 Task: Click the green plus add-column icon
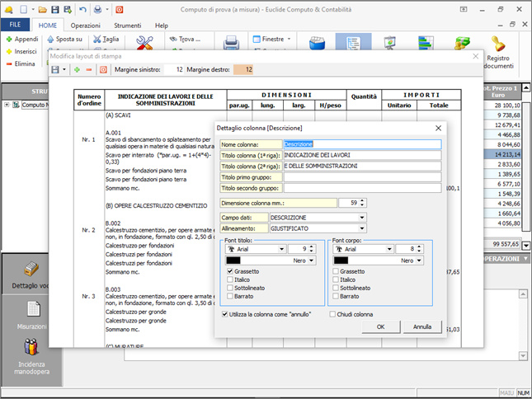(77, 70)
